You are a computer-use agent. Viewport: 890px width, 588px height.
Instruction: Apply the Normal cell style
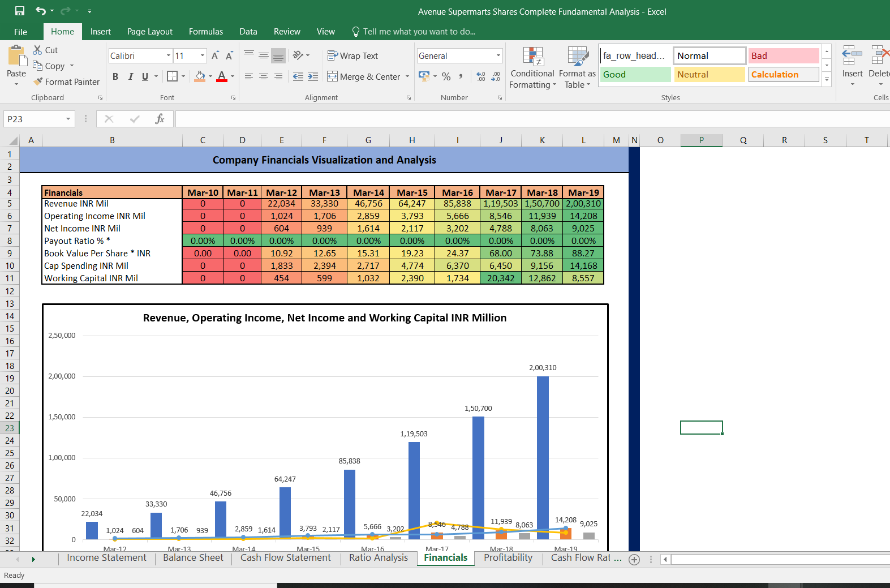710,55
